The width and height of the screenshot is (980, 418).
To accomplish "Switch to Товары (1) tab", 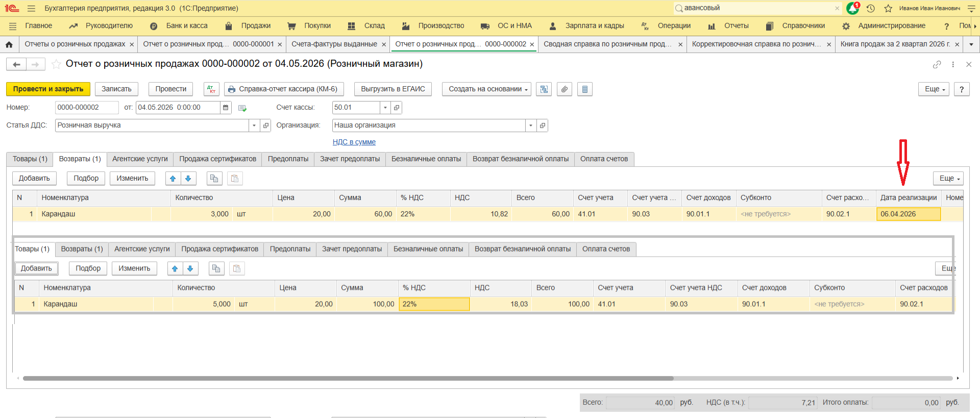I will click(x=30, y=159).
